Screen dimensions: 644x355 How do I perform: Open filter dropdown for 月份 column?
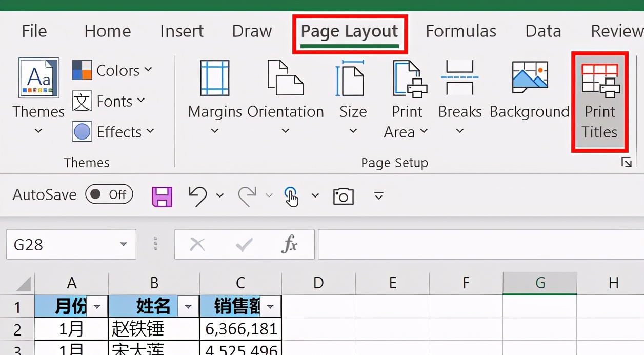click(97, 307)
